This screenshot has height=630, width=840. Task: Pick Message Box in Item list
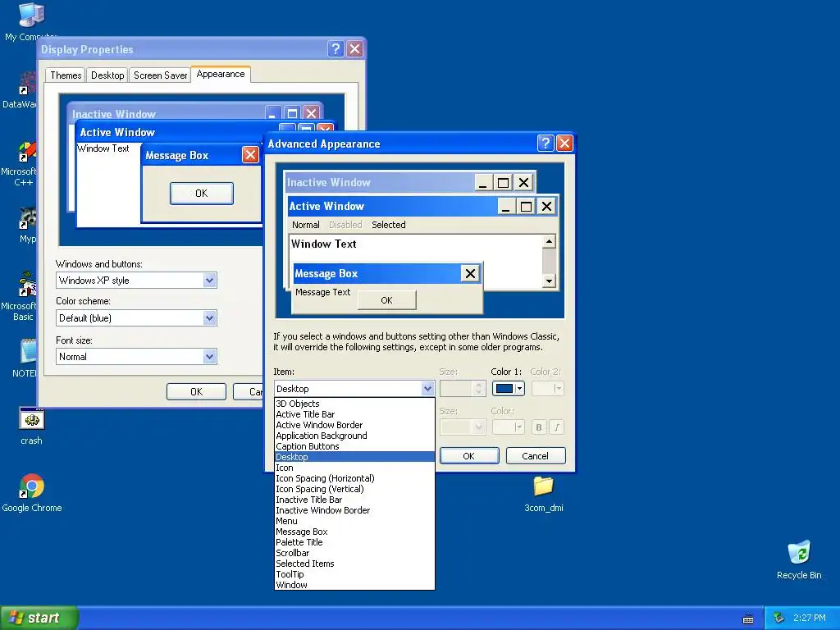[354, 532]
